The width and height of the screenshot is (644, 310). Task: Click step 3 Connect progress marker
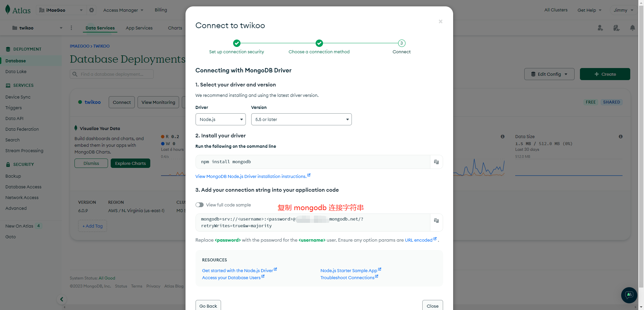click(x=401, y=43)
